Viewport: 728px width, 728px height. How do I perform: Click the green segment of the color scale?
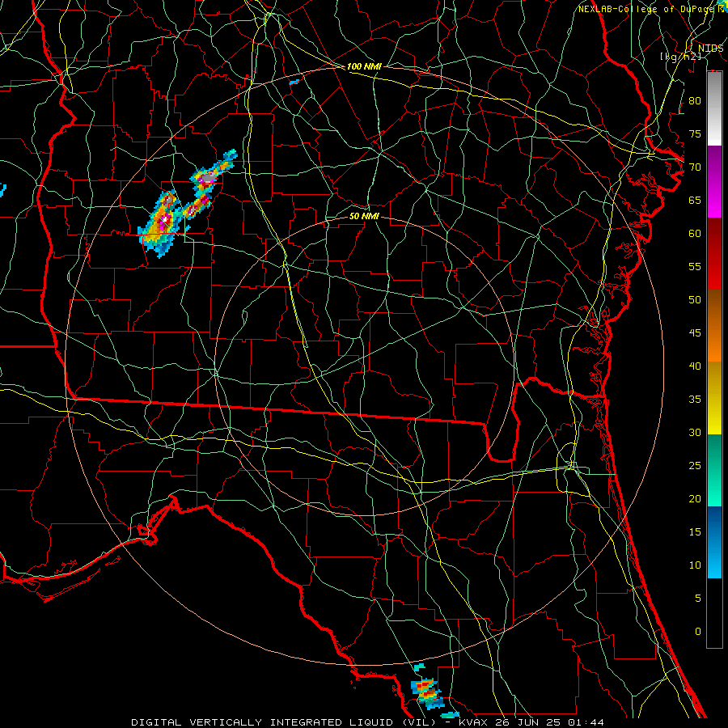714,470
